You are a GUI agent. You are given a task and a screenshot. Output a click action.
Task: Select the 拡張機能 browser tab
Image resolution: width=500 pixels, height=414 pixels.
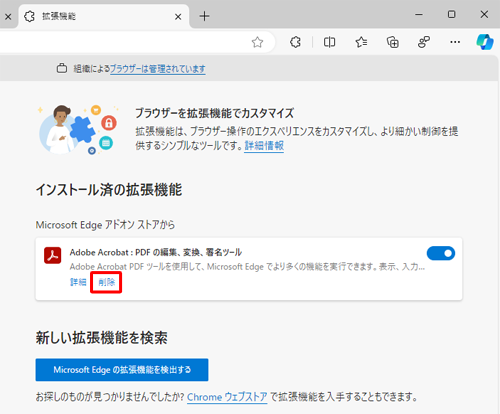[x=104, y=16]
